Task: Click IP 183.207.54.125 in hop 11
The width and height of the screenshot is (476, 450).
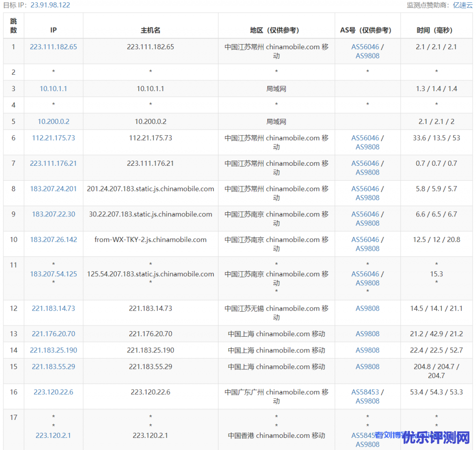Action: (x=53, y=274)
